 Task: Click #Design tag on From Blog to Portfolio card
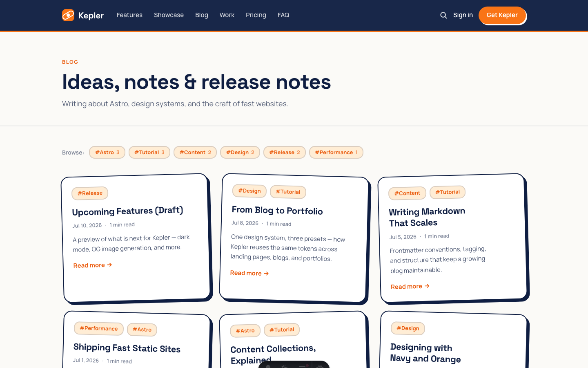coord(249,191)
